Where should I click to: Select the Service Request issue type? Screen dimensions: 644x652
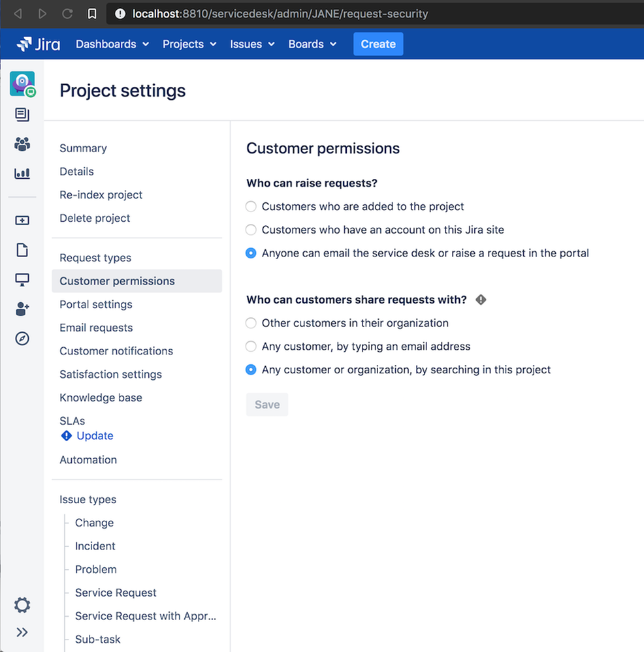click(116, 593)
